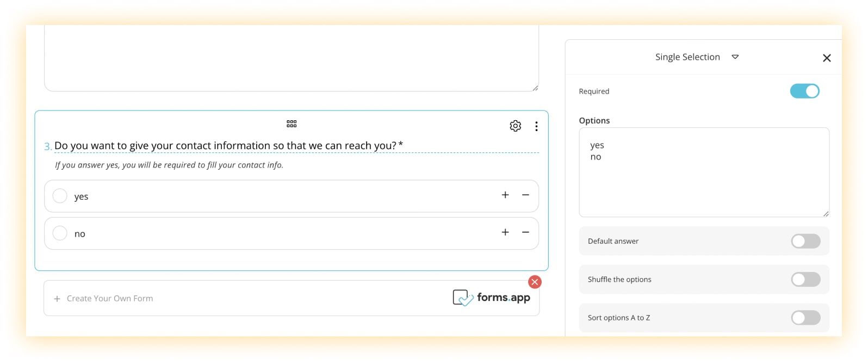Select the 'yes' radio button
Image resolution: width=868 pixels, height=364 pixels.
click(60, 196)
